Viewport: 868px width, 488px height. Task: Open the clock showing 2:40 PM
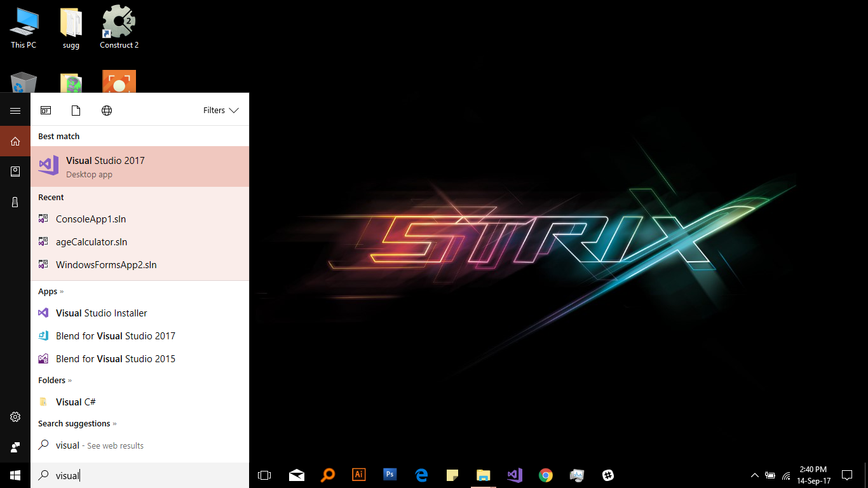(x=812, y=475)
